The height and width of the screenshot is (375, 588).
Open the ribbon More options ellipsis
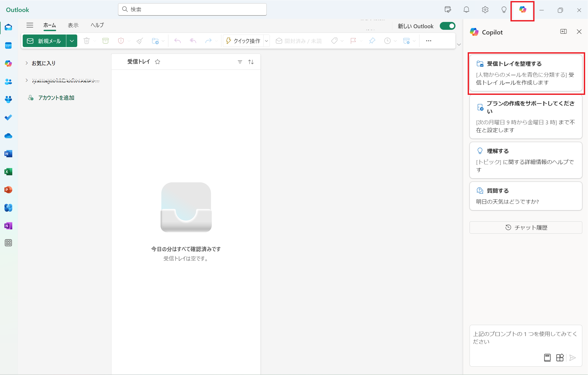click(429, 41)
